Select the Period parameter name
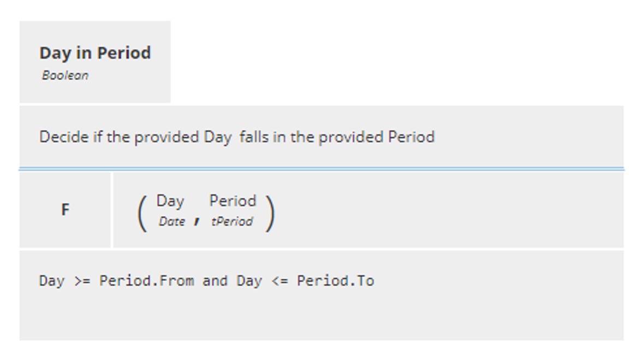This screenshot has height=341, width=644. click(x=233, y=201)
